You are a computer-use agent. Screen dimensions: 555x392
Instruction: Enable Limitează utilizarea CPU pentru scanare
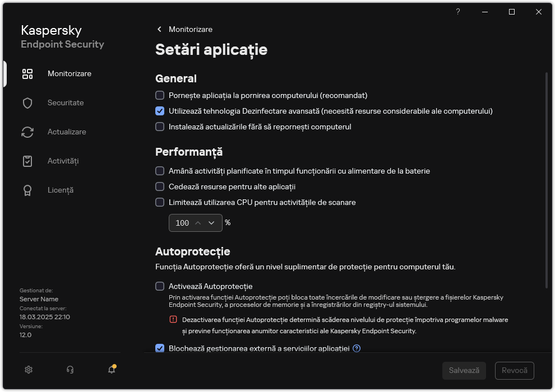tap(160, 202)
